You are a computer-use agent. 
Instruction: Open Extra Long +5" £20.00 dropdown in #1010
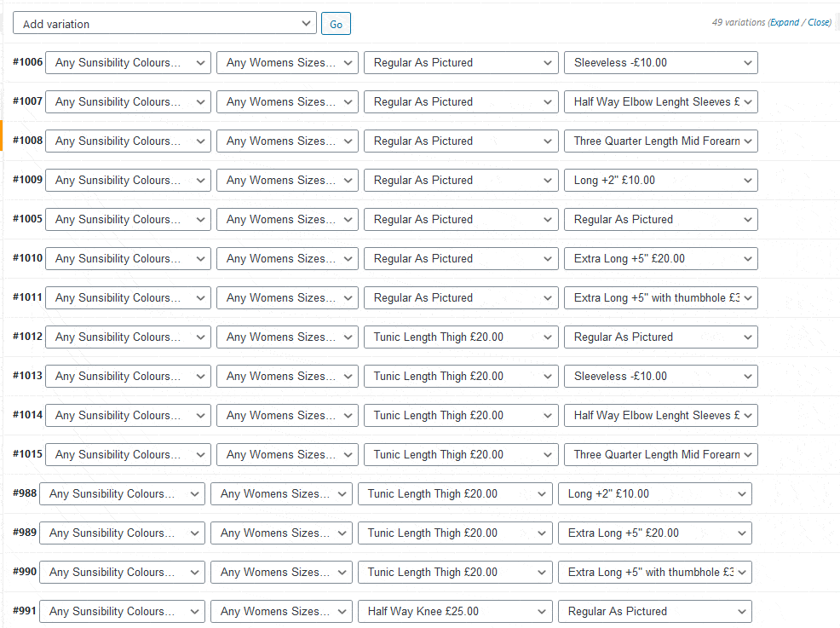[x=660, y=258]
